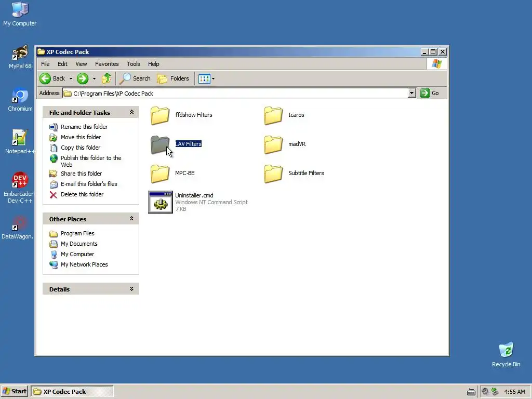The width and height of the screenshot is (532, 399).
Task: Click E-mail this folder's files link
Action: 89,184
